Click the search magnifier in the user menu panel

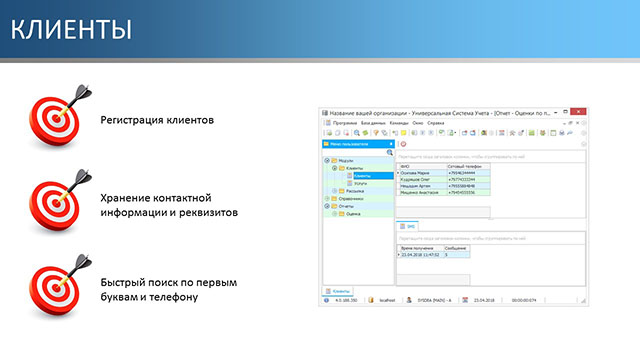(x=390, y=152)
